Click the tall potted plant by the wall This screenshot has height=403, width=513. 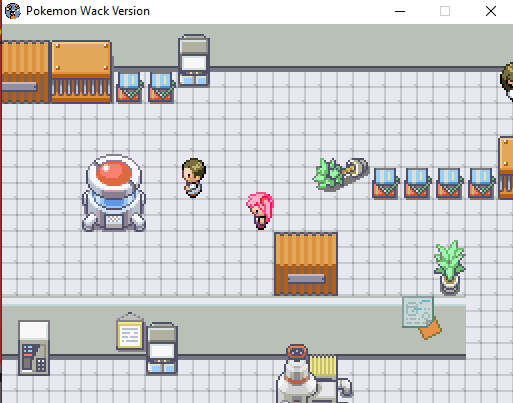coord(450,268)
